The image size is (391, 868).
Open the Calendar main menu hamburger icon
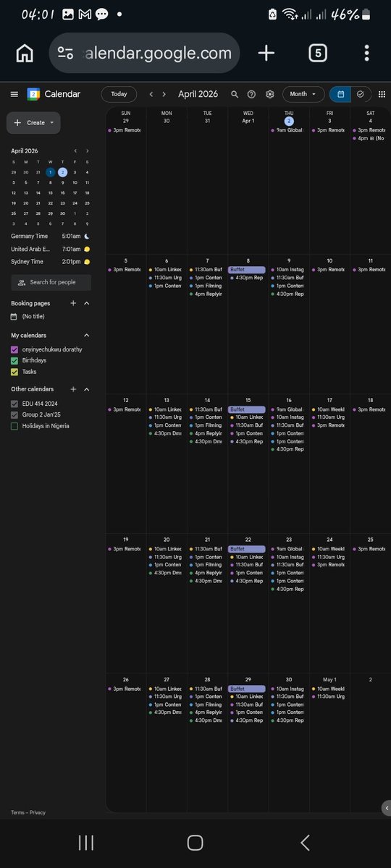point(14,94)
